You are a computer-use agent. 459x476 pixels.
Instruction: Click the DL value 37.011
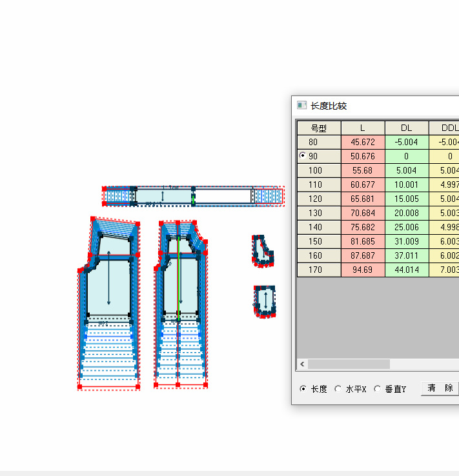click(x=407, y=255)
